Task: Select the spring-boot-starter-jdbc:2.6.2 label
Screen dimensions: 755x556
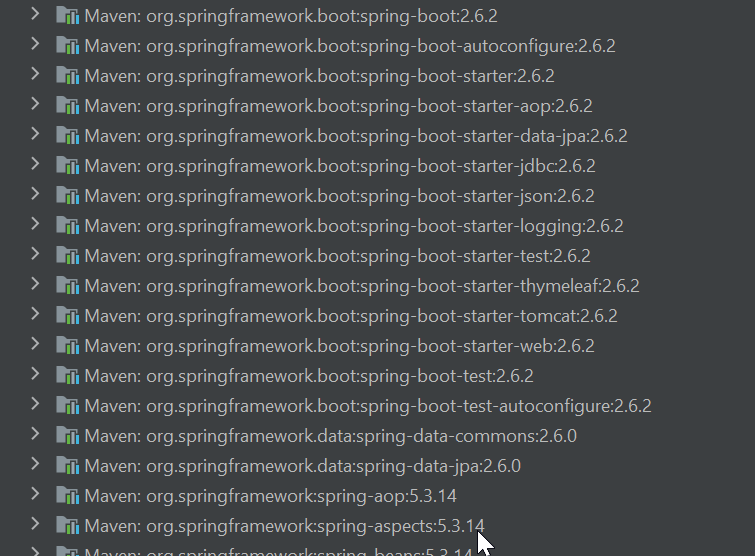Action: pyautogui.click(x=340, y=166)
